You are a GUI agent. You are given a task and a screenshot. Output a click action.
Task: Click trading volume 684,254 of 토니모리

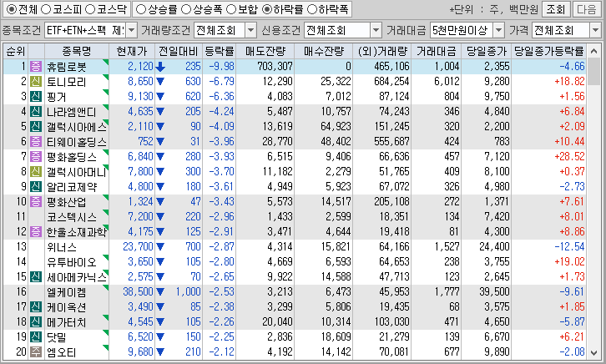coord(391,82)
